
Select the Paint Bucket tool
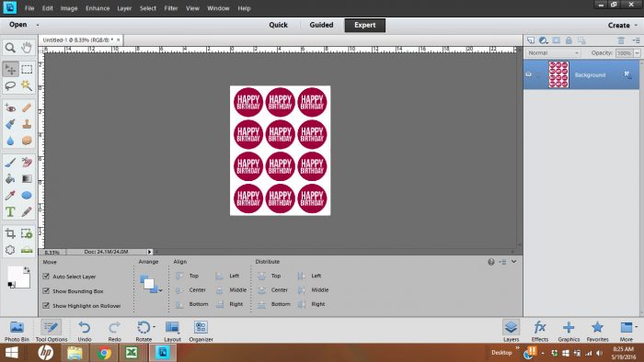(x=10, y=179)
